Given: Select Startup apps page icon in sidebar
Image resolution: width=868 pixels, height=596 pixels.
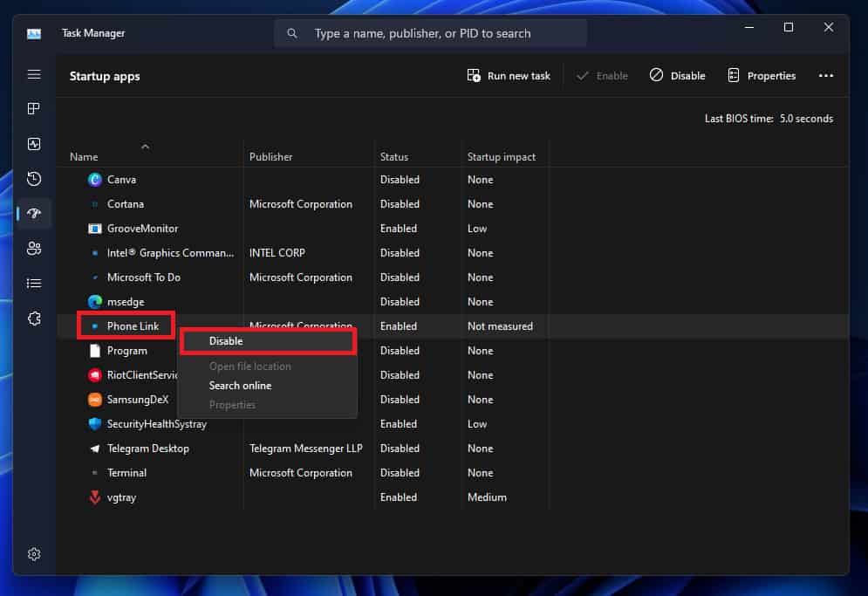Looking at the screenshot, I should click(34, 213).
